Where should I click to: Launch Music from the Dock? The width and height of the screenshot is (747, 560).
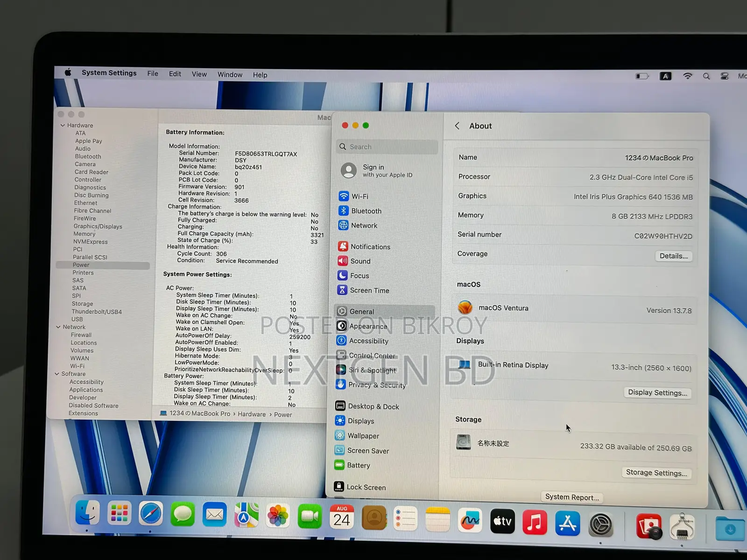point(535,522)
